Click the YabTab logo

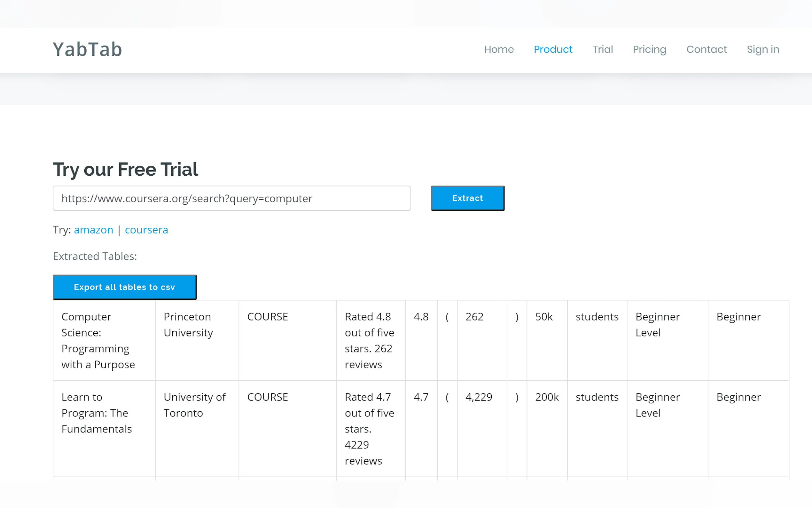(87, 49)
